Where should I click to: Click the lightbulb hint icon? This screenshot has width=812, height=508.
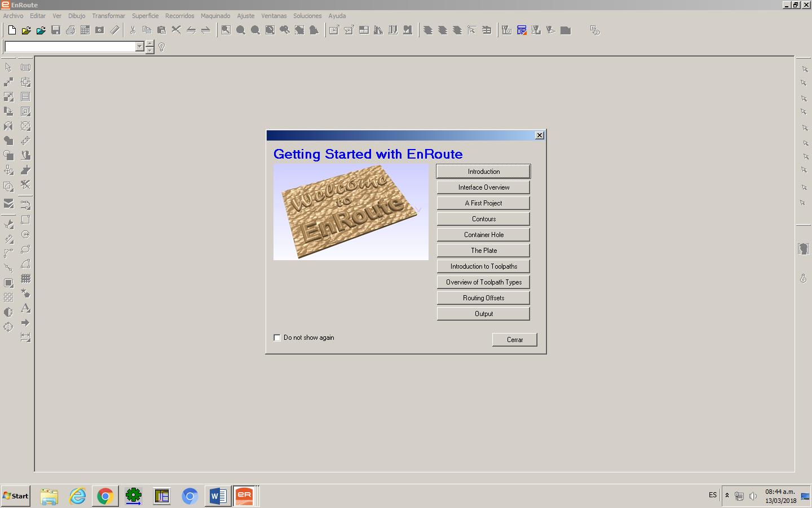click(x=162, y=47)
